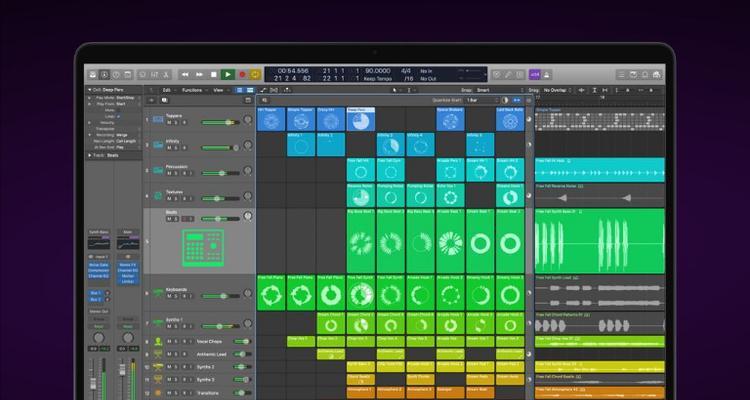Open Quick Help in the control bar

(x=116, y=75)
